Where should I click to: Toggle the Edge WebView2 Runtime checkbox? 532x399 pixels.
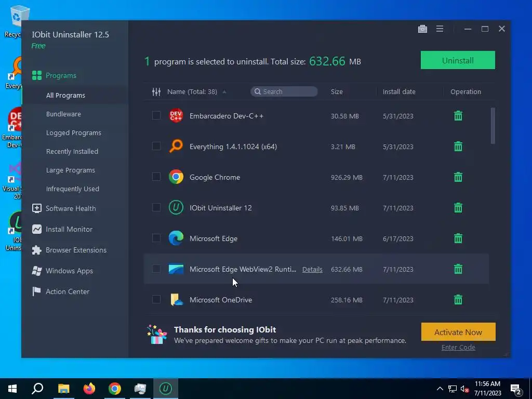(x=156, y=269)
